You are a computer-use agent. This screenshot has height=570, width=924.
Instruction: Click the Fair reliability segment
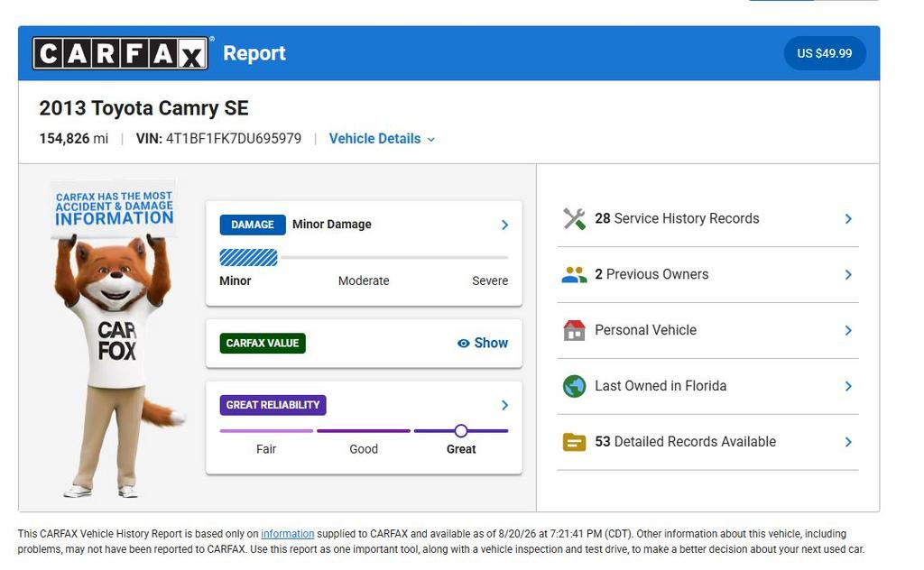point(266,431)
